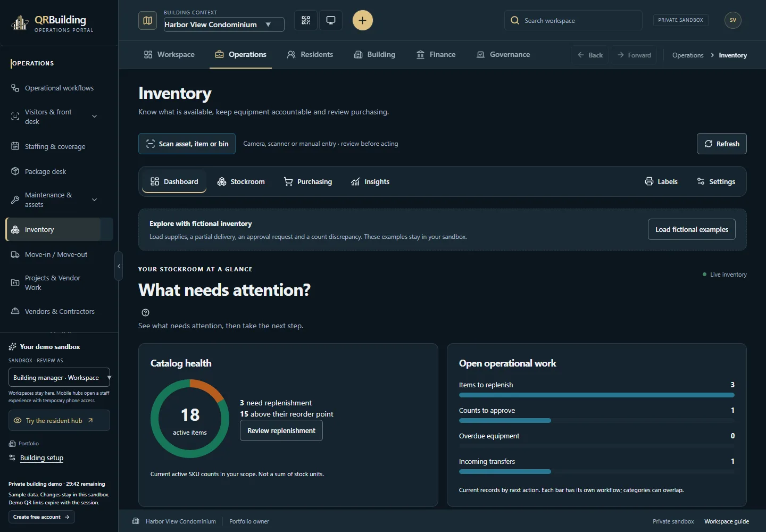Switch to the Workspace top tab
The image size is (766, 532).
click(x=169, y=54)
